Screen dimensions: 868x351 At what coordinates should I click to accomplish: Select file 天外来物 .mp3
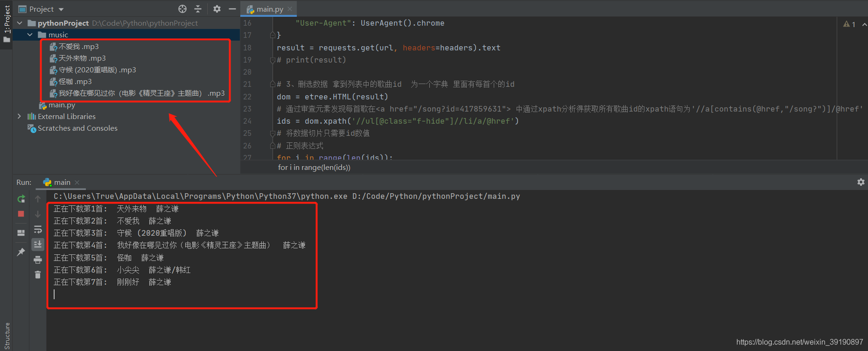click(x=78, y=58)
